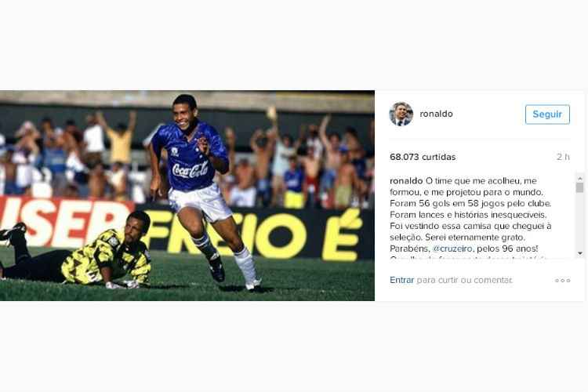Click the caption scrollbar down arrow
Viewport: 588px width, 392px height.
tap(580, 253)
